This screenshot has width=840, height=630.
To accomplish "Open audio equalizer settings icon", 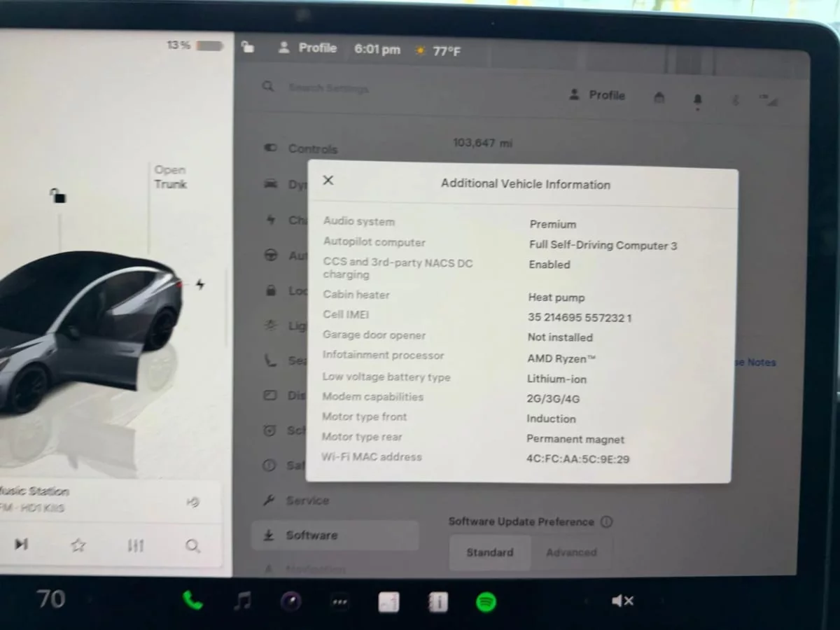I will [x=136, y=545].
